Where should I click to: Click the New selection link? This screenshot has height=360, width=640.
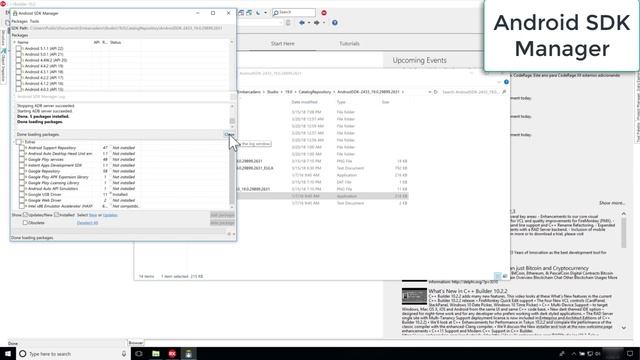(x=93, y=215)
